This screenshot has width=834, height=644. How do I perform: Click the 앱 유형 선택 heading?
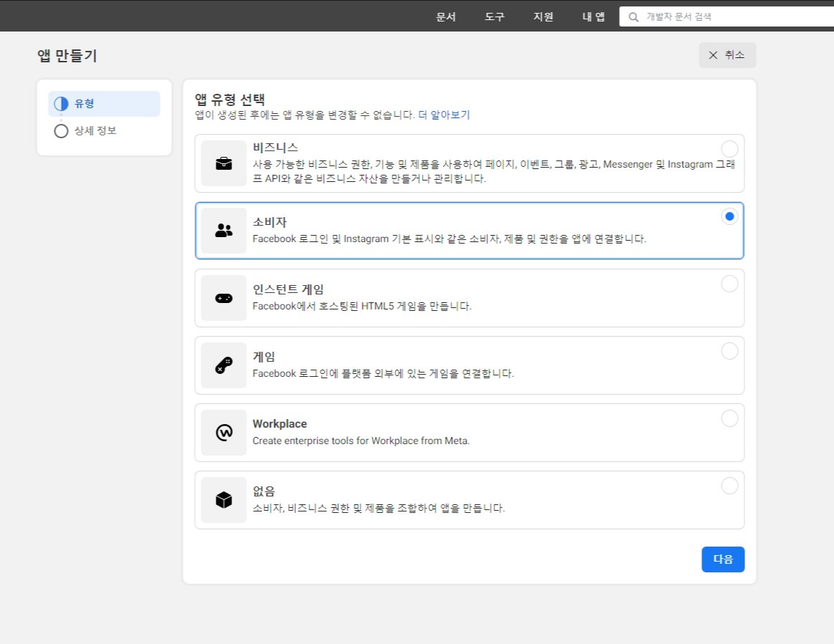point(230,100)
